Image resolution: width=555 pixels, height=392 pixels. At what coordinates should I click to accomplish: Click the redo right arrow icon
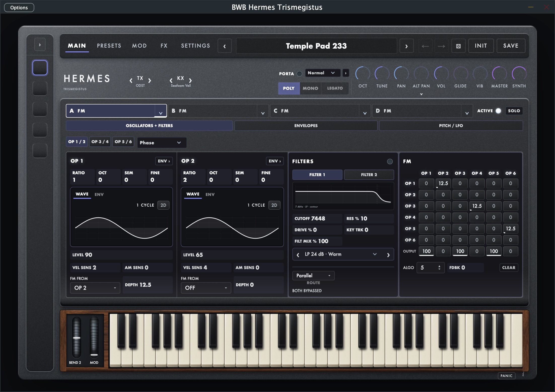[x=441, y=46]
